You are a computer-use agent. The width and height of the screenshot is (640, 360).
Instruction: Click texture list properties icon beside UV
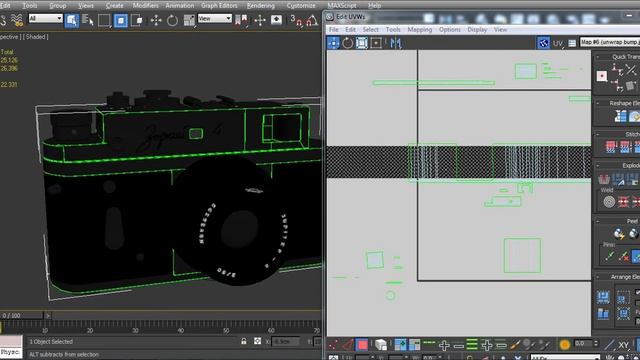click(x=572, y=43)
